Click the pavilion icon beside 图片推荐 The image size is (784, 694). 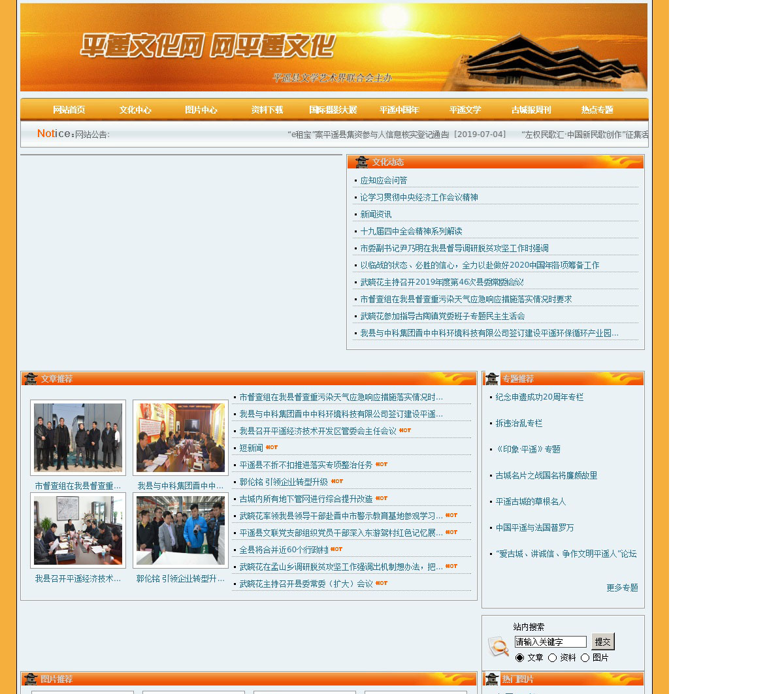coord(31,679)
